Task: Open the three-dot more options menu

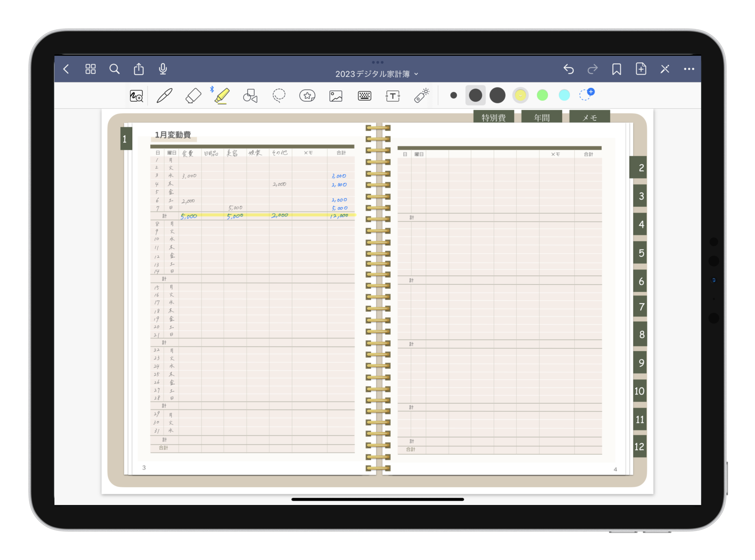Action: pyautogui.click(x=689, y=69)
